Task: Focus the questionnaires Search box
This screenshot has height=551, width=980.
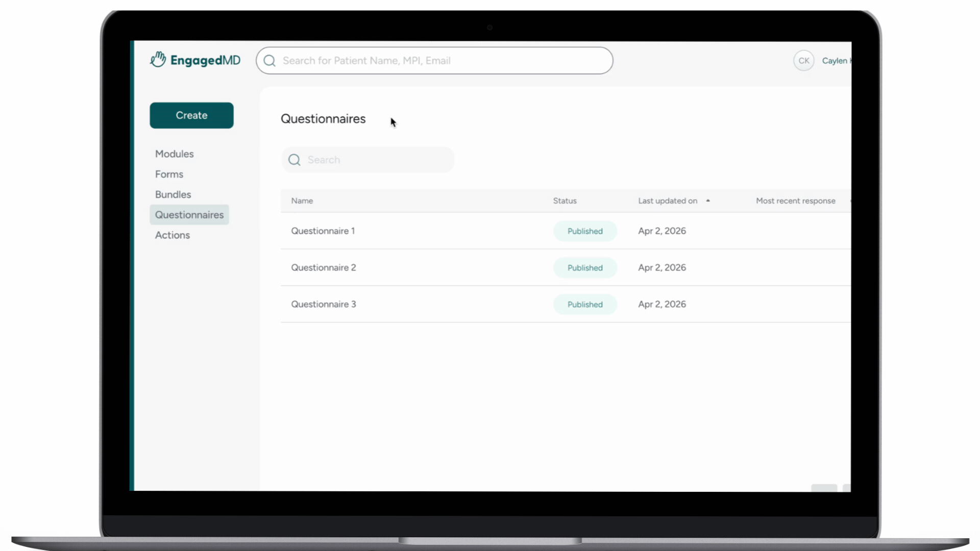Action: 367,160
